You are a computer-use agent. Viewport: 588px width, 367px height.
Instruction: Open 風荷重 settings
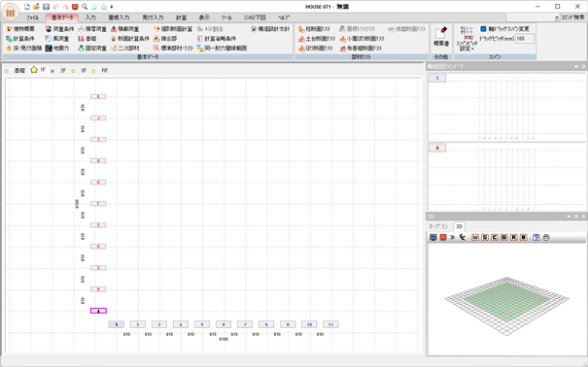[x=57, y=39]
